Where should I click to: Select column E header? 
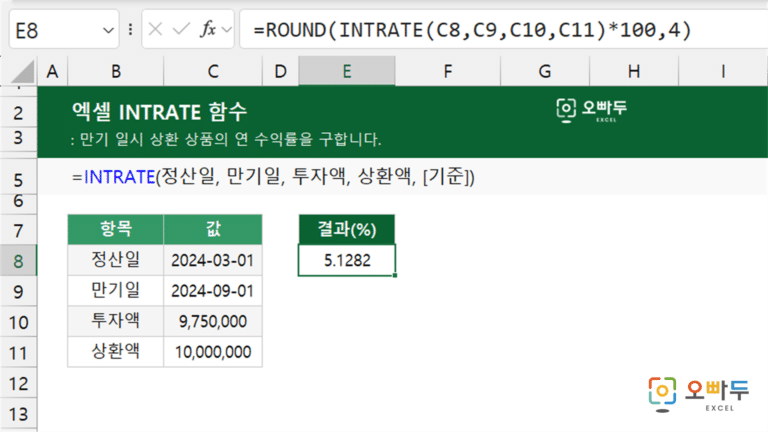coord(347,72)
